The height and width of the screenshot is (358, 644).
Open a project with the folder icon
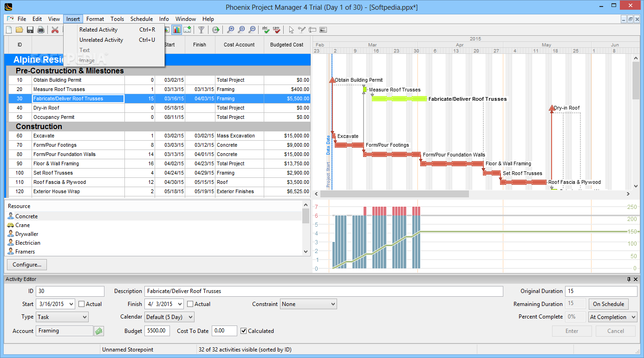coord(20,30)
